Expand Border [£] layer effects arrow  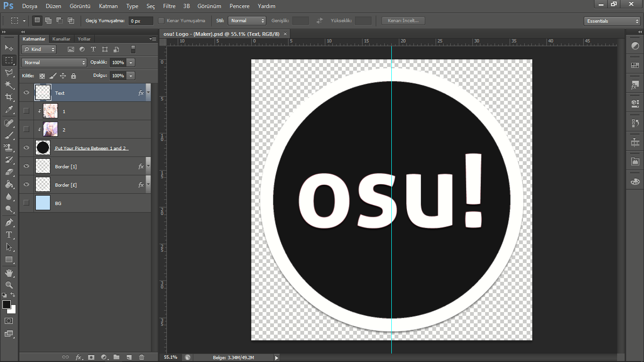tap(148, 185)
